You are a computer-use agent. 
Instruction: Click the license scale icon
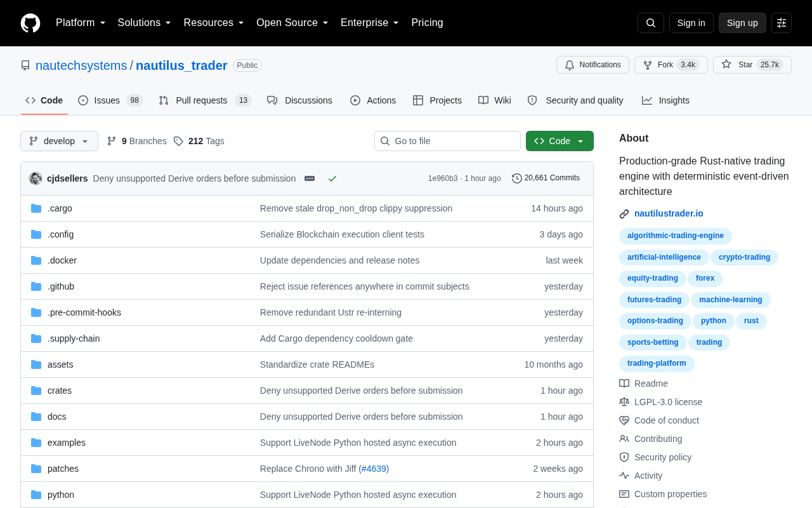[x=624, y=402]
